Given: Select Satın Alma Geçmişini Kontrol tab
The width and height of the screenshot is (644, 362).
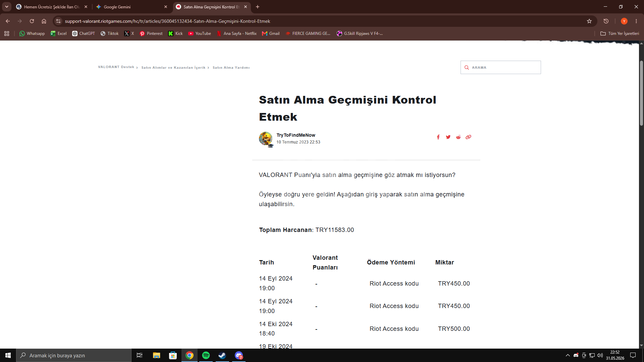Looking at the screenshot, I should 211,7.
